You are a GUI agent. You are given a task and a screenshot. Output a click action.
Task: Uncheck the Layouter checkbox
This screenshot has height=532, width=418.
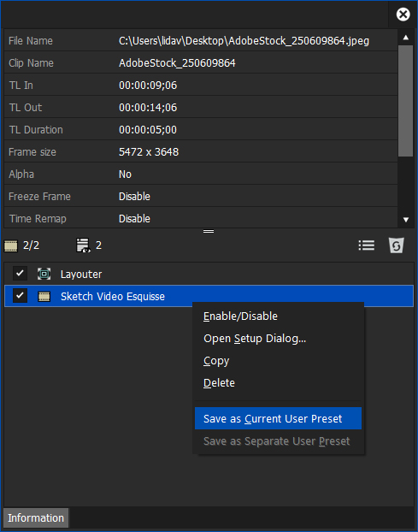click(20, 274)
